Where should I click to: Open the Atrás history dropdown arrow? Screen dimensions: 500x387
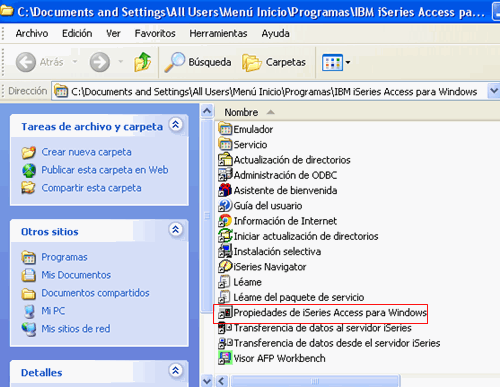click(x=75, y=62)
